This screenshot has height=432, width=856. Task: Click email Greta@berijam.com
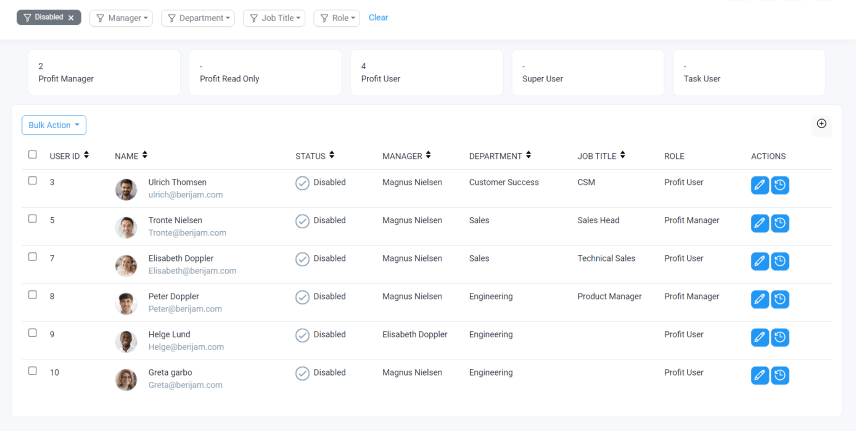point(186,385)
